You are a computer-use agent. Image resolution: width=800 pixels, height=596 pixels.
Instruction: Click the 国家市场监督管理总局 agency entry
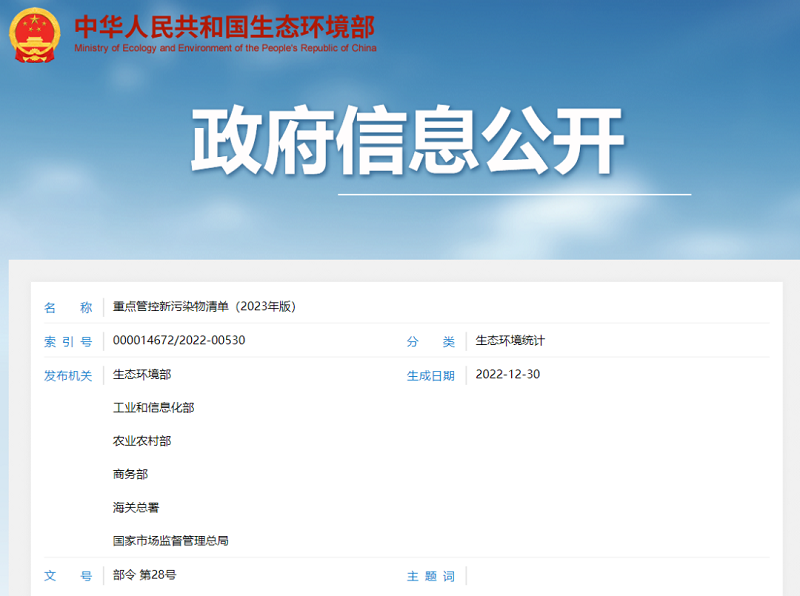pos(171,541)
